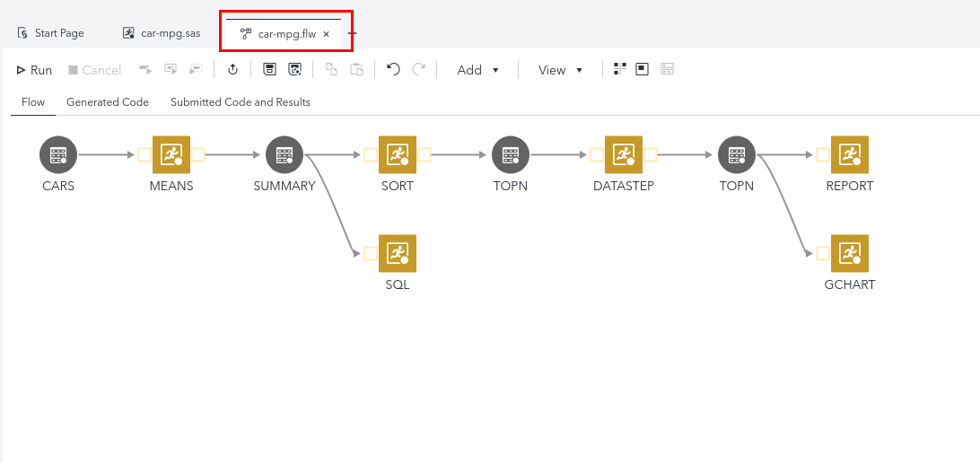This screenshot has height=463, width=980.
Task: Click the Save icon in toolbar
Action: click(x=269, y=70)
